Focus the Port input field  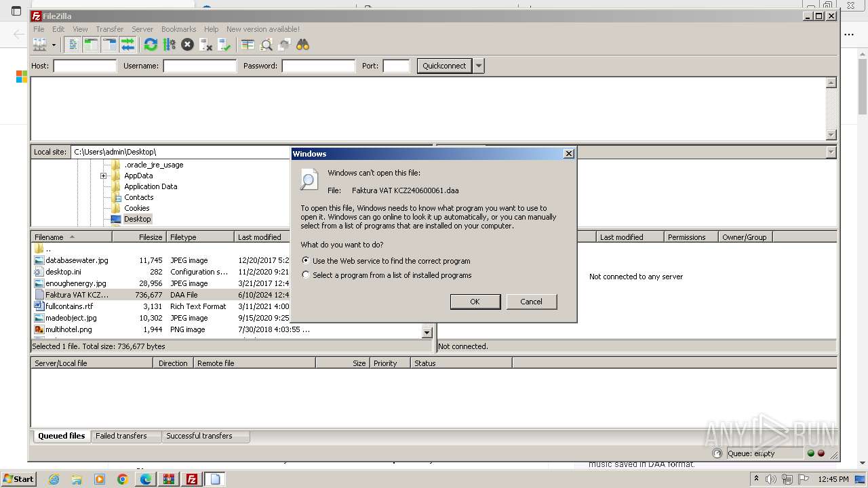click(x=396, y=66)
